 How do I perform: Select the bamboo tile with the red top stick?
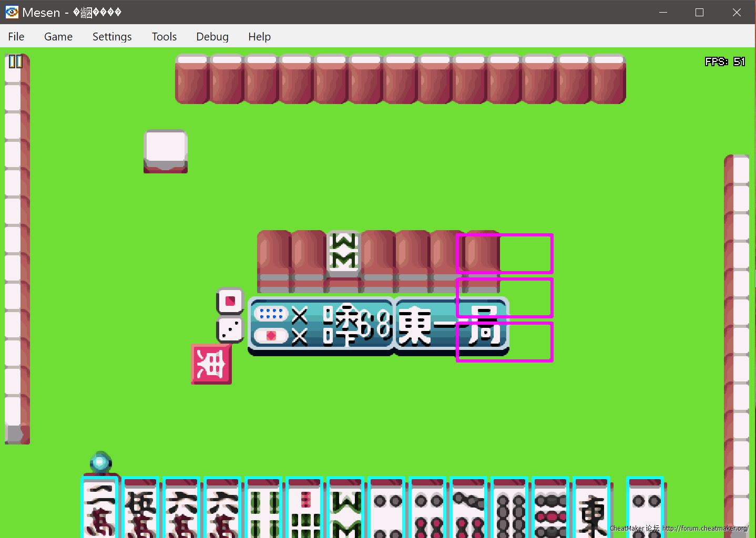tap(305, 508)
